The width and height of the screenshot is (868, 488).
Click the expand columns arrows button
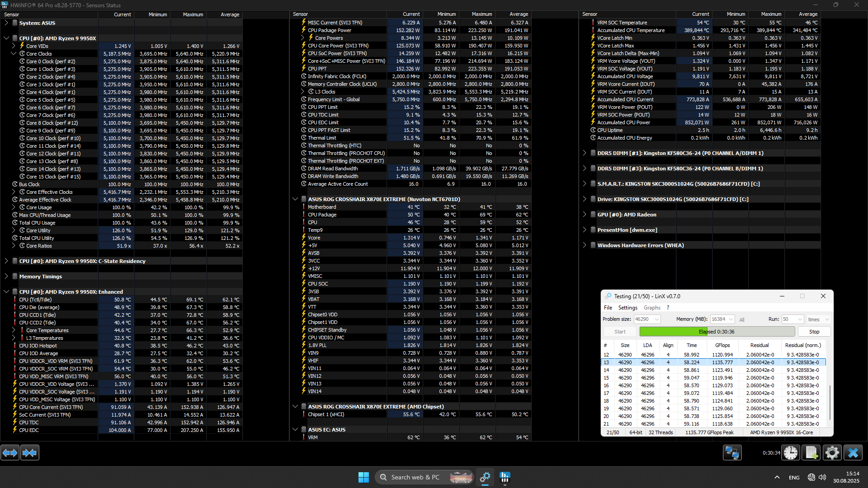click(x=10, y=452)
